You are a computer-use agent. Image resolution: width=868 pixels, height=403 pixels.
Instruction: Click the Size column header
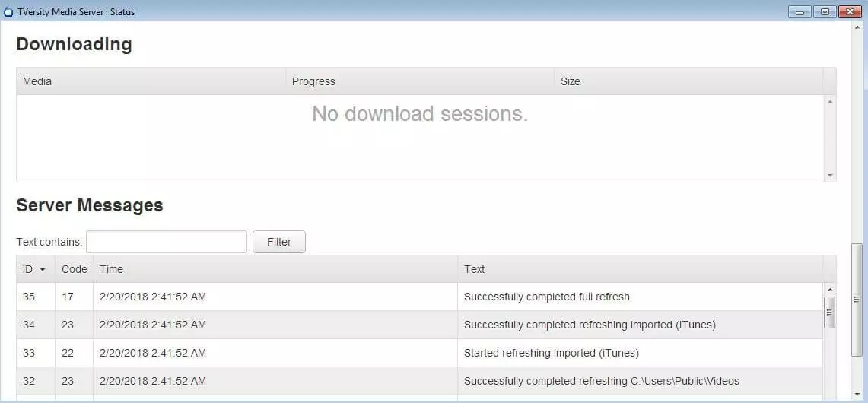(x=688, y=81)
